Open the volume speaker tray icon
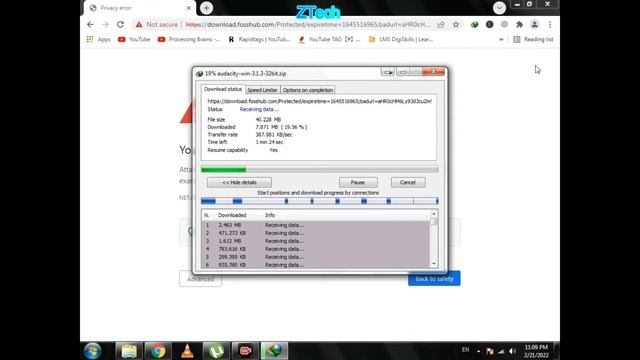The height and width of the screenshot is (360, 640). 513,351
